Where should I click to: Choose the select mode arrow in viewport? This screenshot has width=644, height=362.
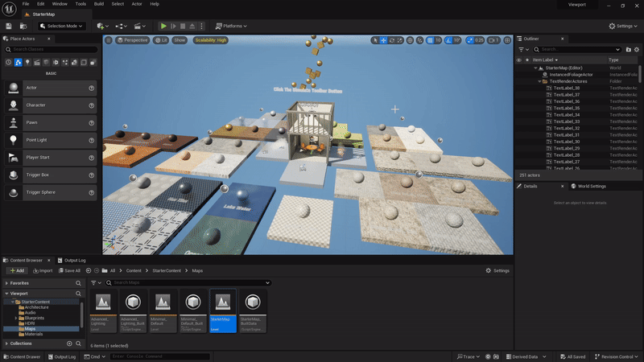pos(374,40)
